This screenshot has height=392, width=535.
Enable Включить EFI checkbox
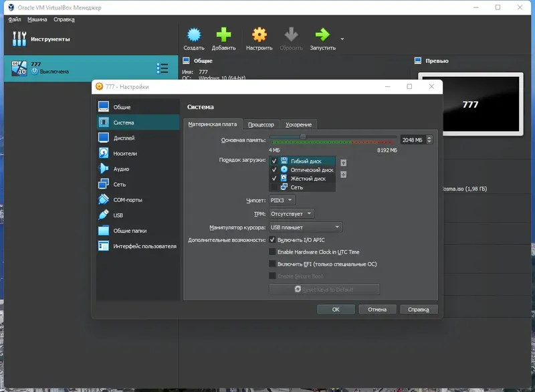coord(272,264)
